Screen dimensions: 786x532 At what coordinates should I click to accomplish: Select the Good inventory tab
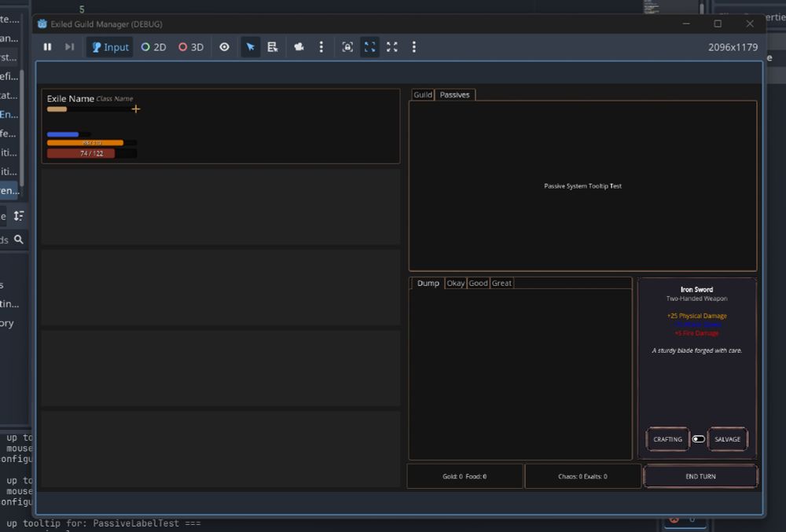pyautogui.click(x=478, y=283)
